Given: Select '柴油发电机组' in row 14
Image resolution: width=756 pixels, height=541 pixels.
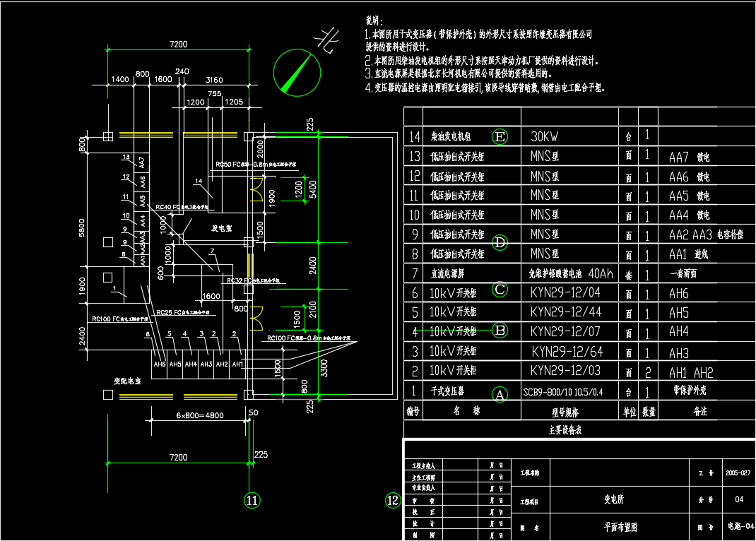Looking at the screenshot, I should pyautogui.click(x=450, y=137).
